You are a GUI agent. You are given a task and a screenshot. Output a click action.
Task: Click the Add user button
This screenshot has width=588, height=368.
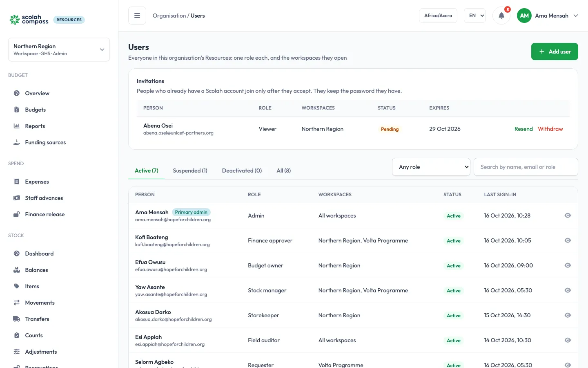[555, 52]
